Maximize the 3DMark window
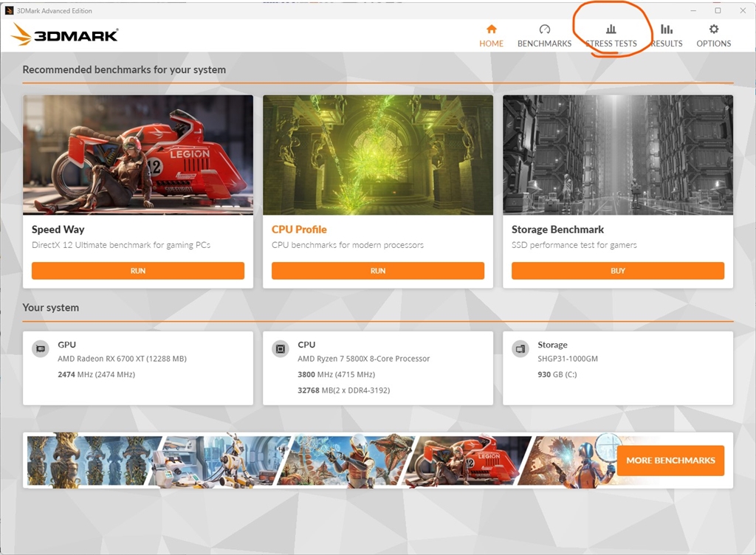The image size is (756, 555). [718, 10]
